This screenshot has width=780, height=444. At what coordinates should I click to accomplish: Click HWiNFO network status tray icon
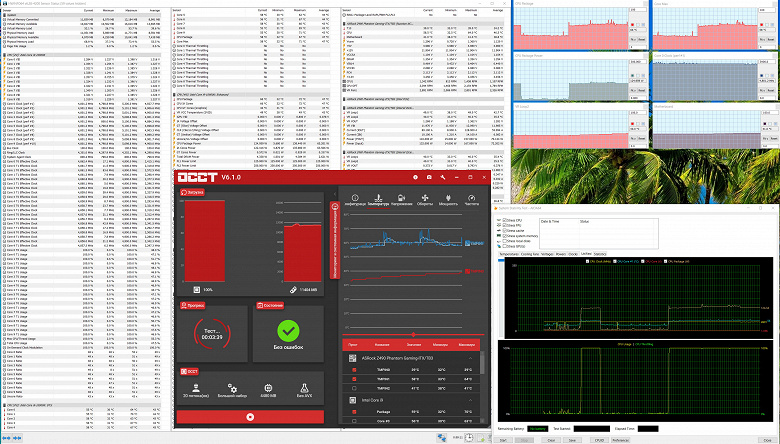click(x=442, y=438)
